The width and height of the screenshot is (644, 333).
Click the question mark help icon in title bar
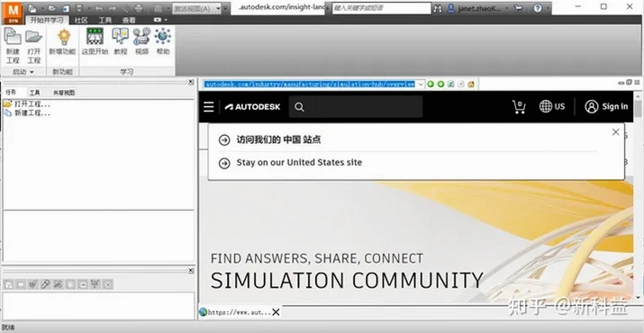click(x=538, y=8)
